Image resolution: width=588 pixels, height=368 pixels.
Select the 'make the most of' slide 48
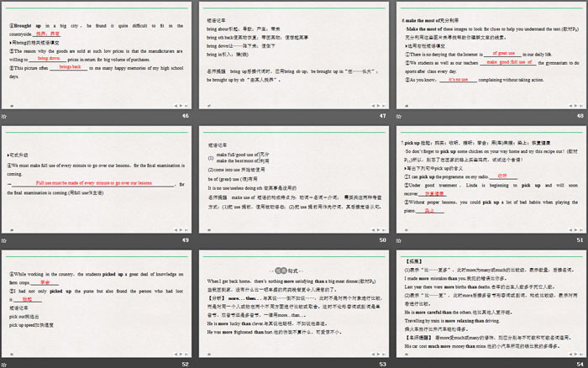(x=491, y=54)
